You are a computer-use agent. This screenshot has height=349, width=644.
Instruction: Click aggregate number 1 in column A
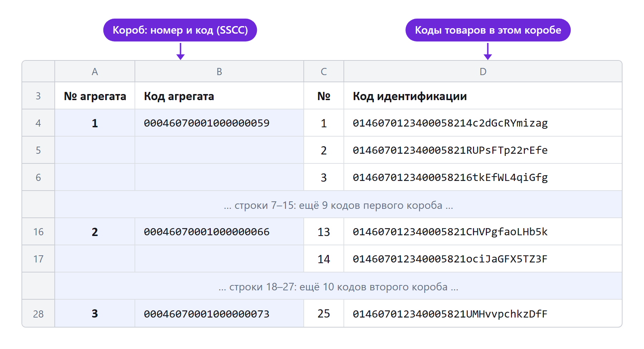[x=95, y=123]
